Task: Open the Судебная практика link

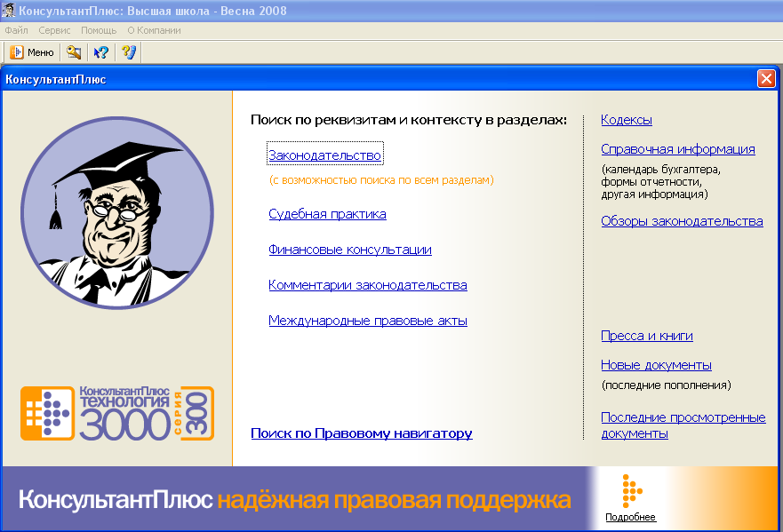Action: point(328,214)
